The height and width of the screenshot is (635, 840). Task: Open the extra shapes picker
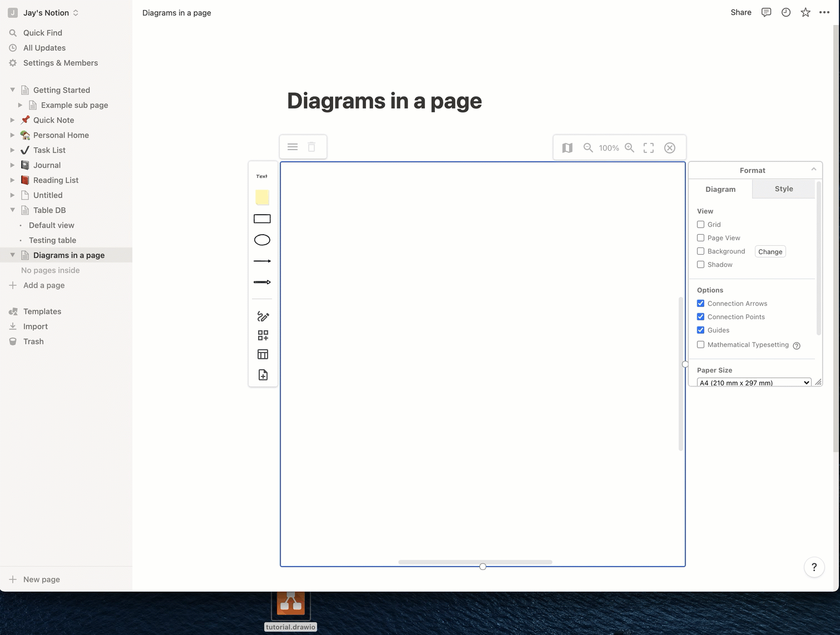coord(262,335)
